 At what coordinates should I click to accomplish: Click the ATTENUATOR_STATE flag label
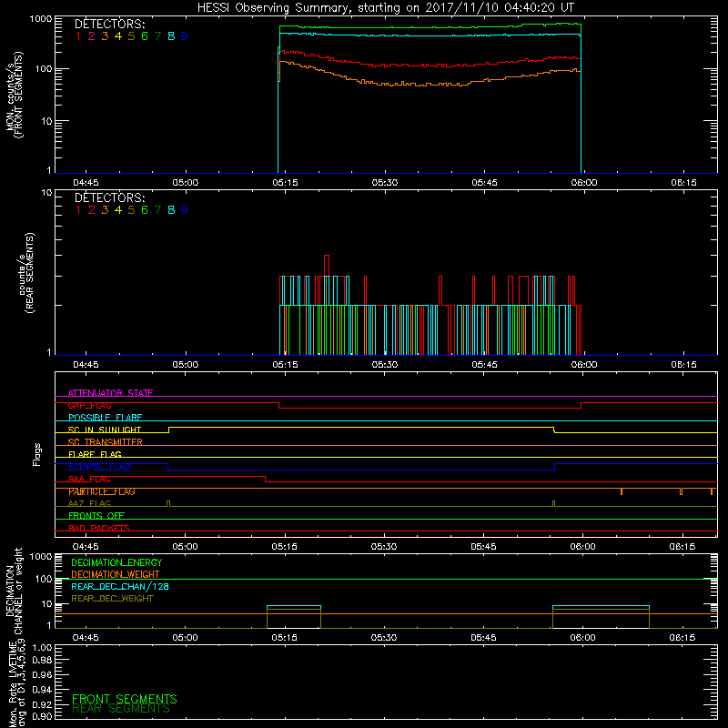110,393
